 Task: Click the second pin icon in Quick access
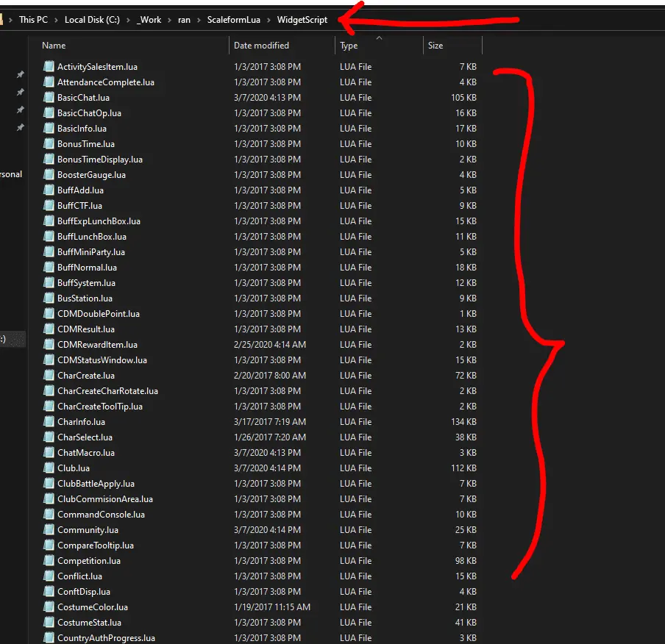tap(20, 92)
